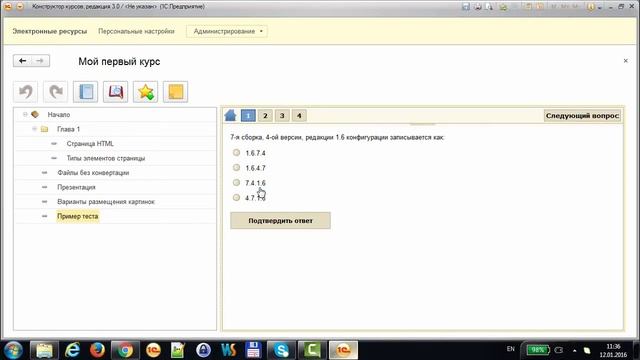Select Начало root in the tree
The image size is (640, 360).
(x=59, y=115)
